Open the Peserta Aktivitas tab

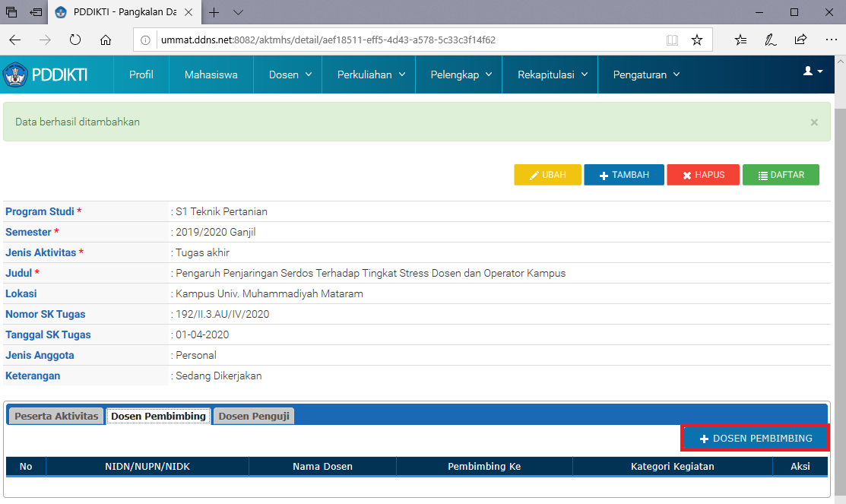tap(55, 416)
